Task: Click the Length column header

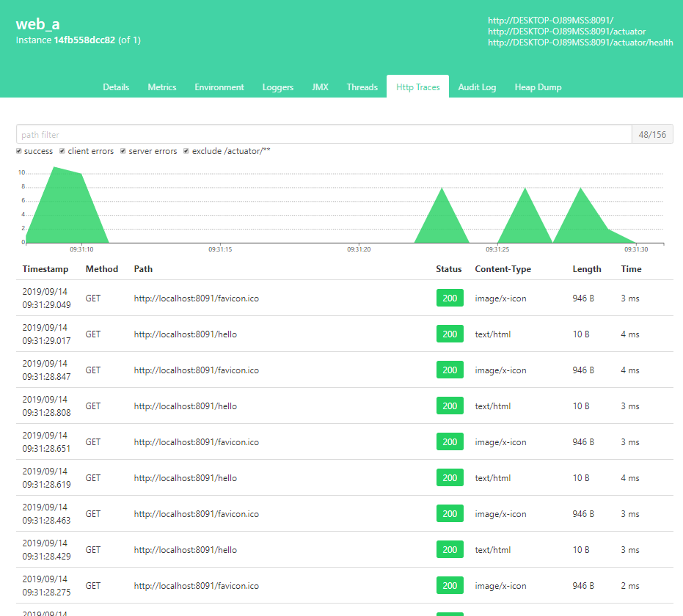Action: [x=587, y=269]
